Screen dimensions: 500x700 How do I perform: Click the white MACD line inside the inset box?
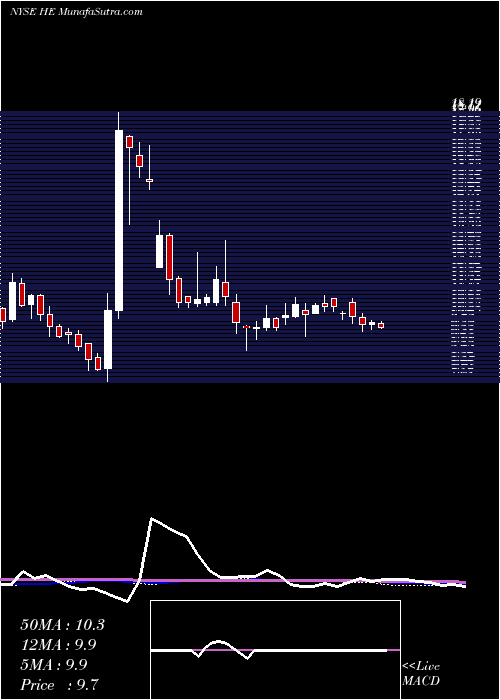coord(269,650)
